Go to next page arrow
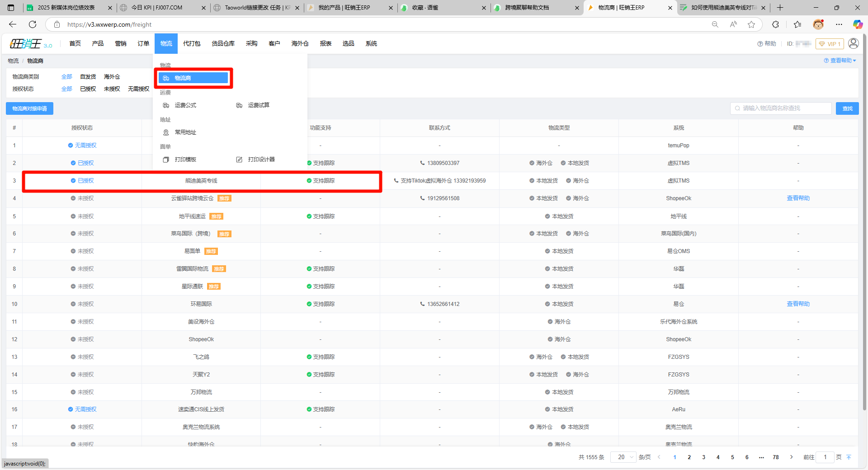This screenshot has height=470, width=868. [792, 457]
